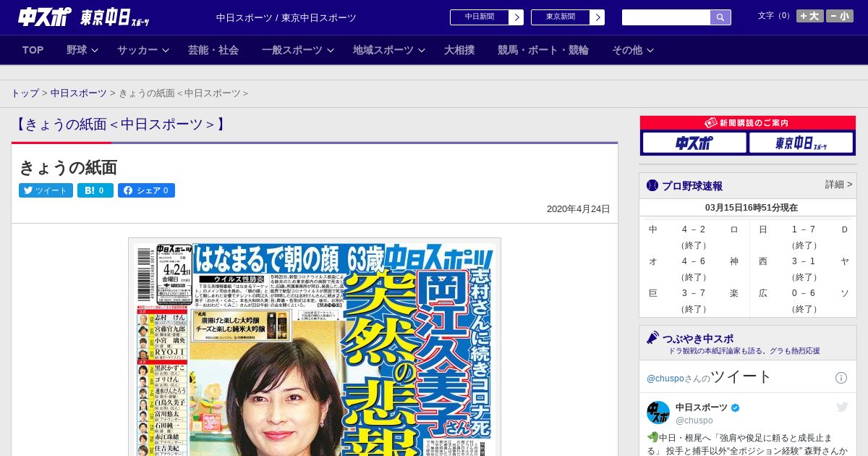
Task: Open the newspaper front page image
Action: pos(315,347)
